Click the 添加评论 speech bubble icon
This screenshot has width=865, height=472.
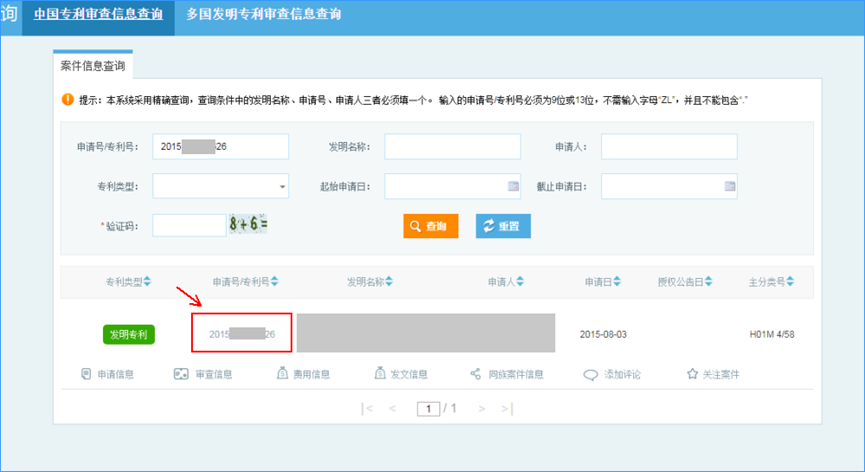tap(590, 375)
